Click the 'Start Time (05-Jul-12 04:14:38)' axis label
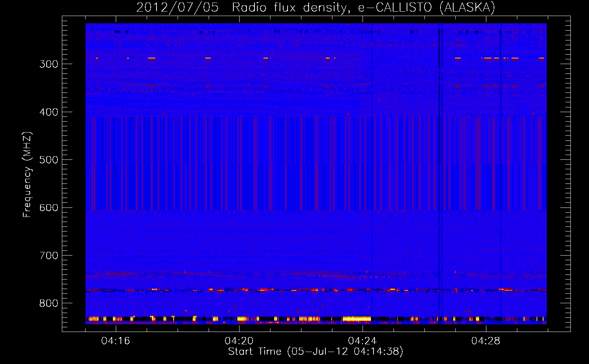 click(x=316, y=352)
